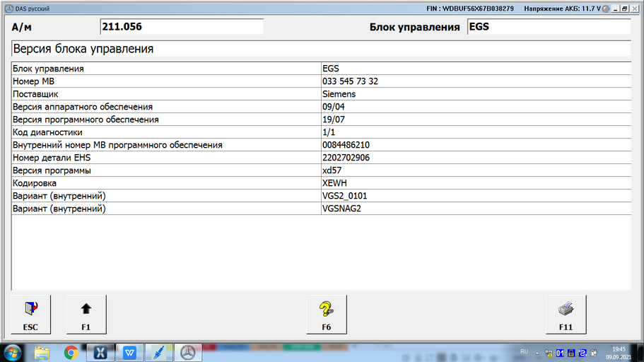
Task: Select the 'Номер детали EHS' label
Action: (x=52, y=158)
